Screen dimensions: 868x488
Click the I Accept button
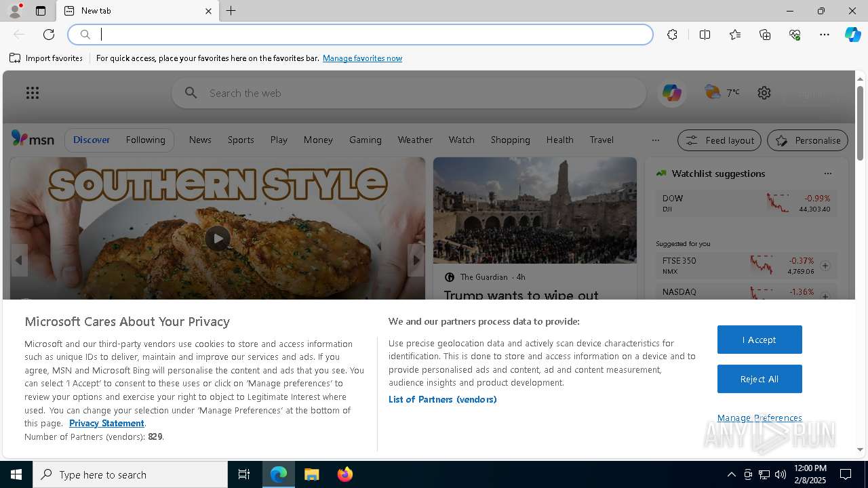[x=759, y=340]
